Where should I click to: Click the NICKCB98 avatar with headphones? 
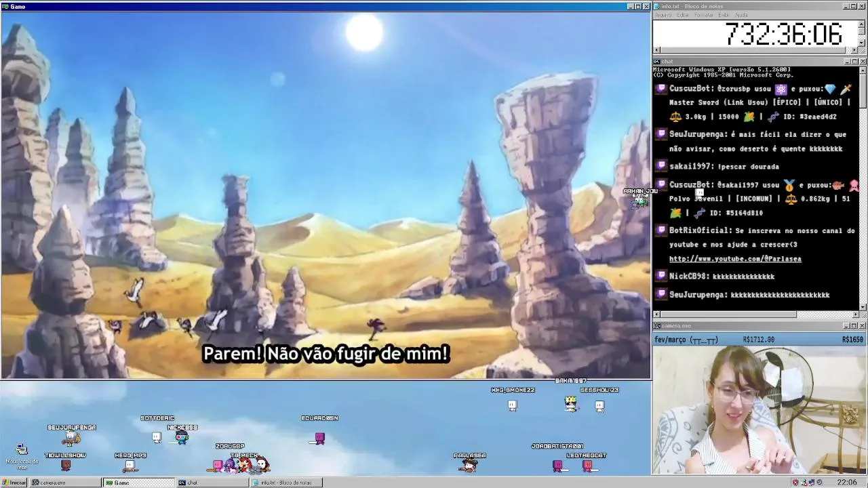pos(181,437)
